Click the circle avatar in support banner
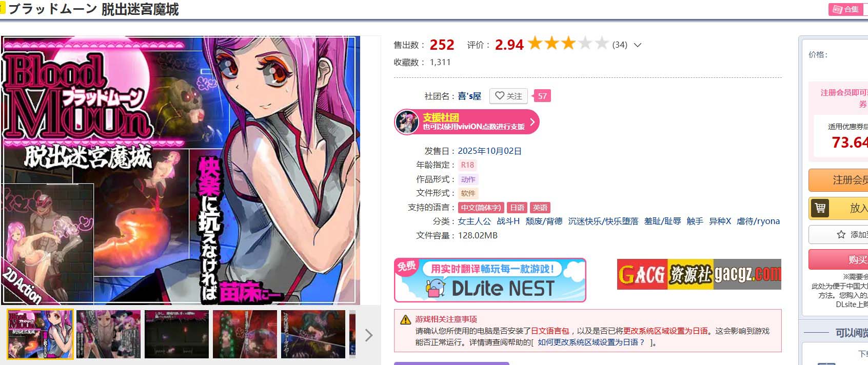 click(407, 123)
